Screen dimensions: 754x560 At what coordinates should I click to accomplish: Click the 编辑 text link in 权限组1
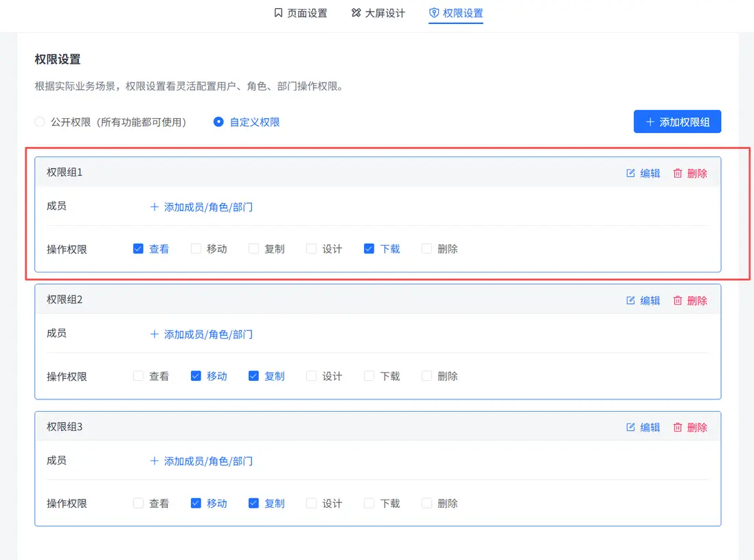(650, 174)
